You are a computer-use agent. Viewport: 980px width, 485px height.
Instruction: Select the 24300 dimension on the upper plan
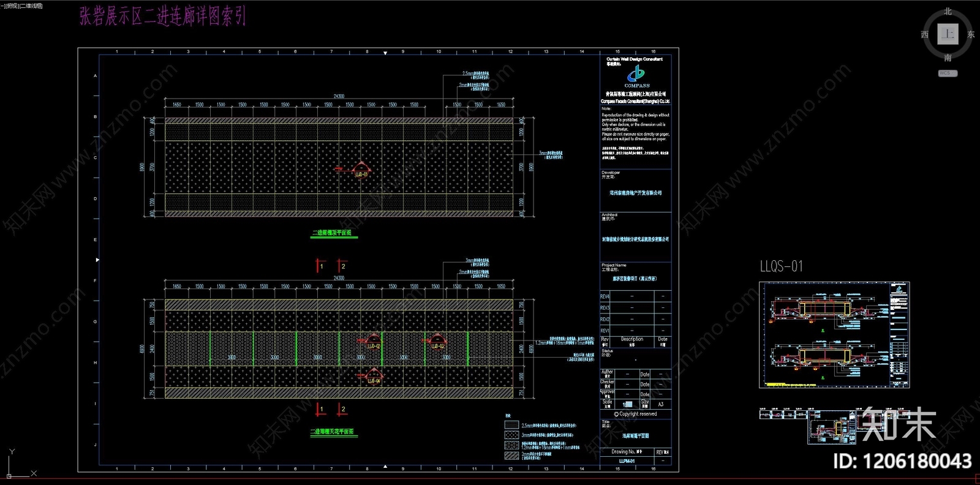tap(339, 96)
